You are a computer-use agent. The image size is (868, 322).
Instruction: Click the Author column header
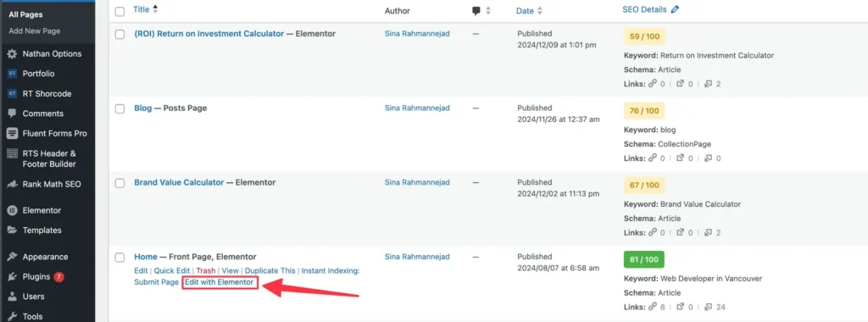click(398, 10)
